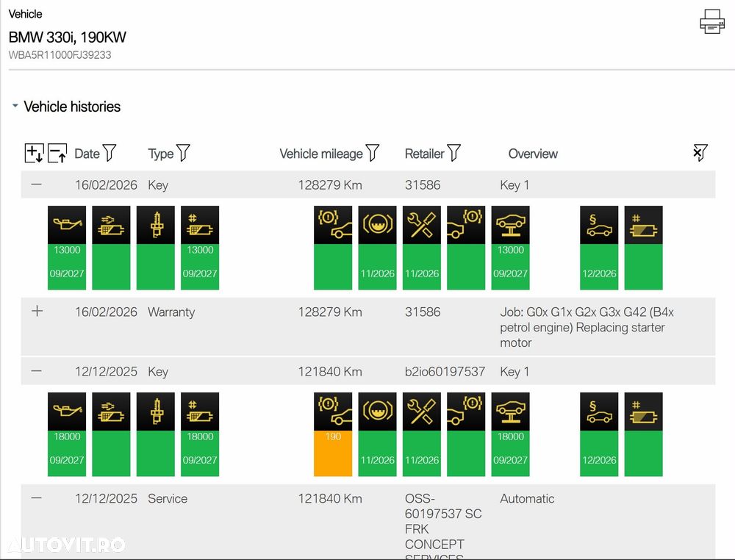This screenshot has width=735, height=560.
Task: Collapse the Vehicle histories section
Action: 15,106
